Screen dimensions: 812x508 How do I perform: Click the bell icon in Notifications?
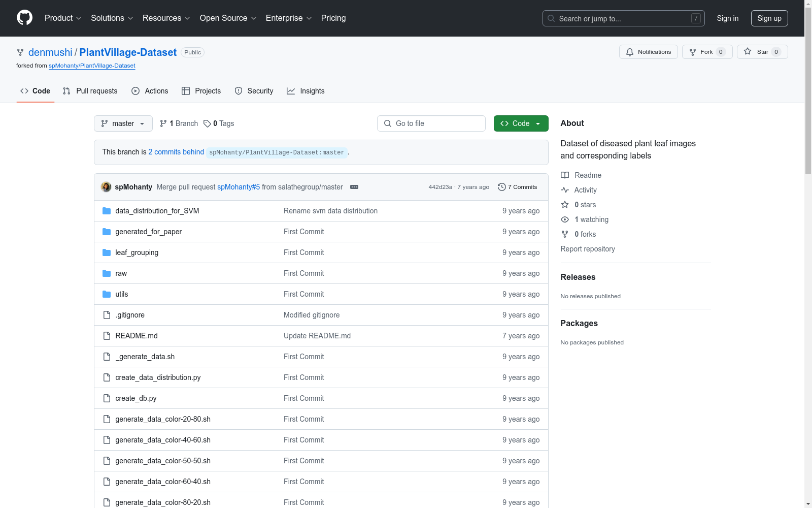tap(630, 52)
